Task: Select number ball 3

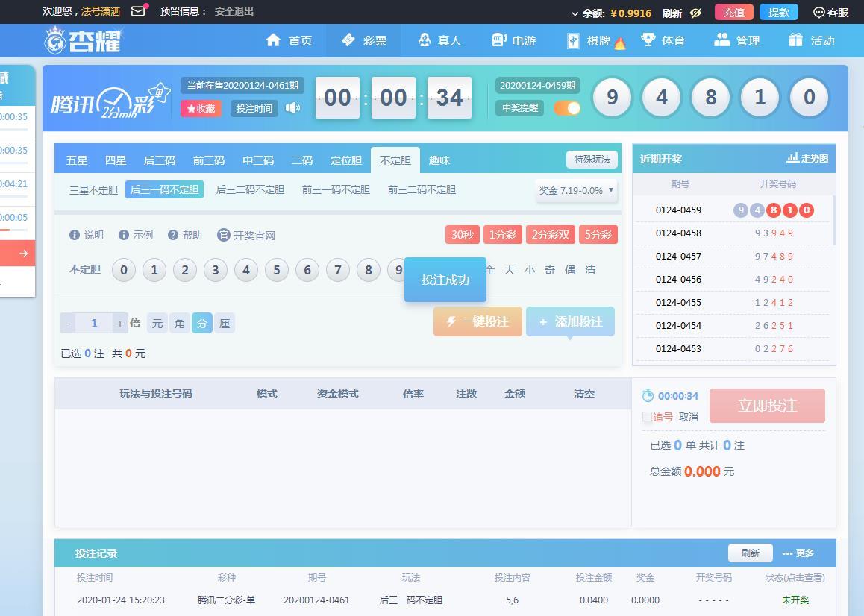Action: (216, 271)
